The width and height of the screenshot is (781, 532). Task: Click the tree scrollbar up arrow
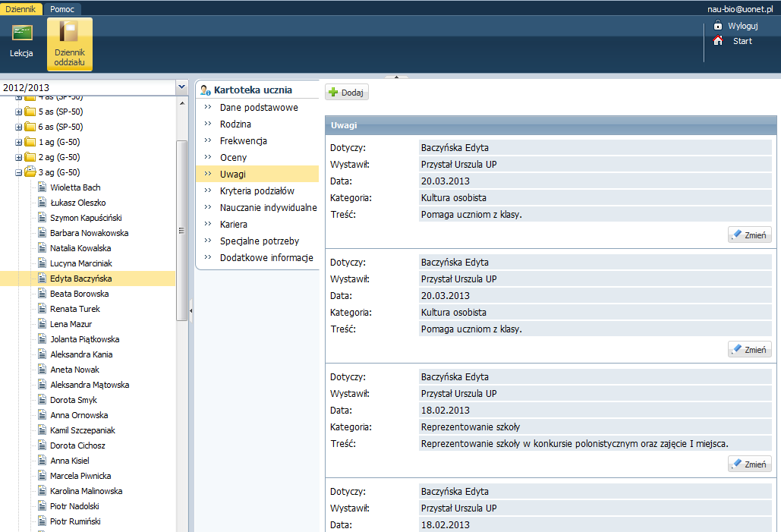pos(182,103)
